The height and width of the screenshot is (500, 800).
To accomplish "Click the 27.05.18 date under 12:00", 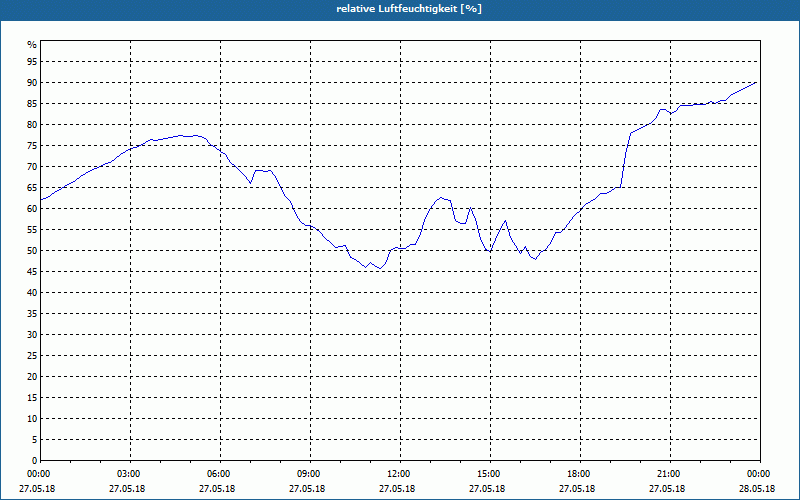I will pos(397,488).
